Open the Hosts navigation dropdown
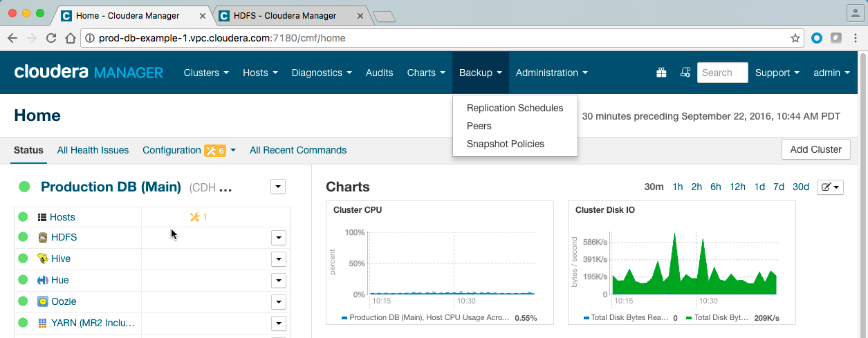 (260, 73)
